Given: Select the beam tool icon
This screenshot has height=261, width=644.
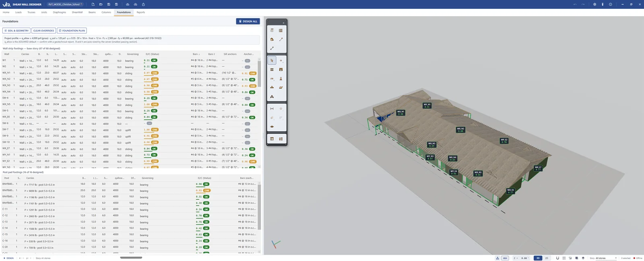Looking at the screenshot, I should point(272,79).
